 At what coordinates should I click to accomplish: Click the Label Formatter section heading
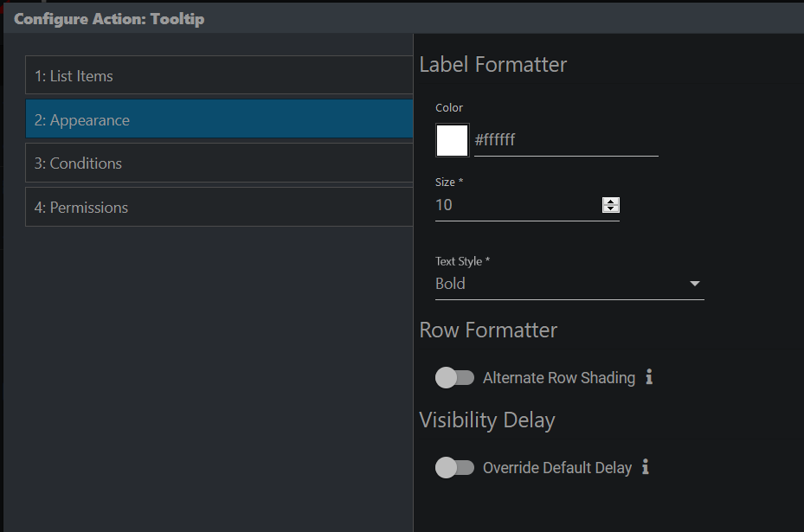(x=493, y=65)
